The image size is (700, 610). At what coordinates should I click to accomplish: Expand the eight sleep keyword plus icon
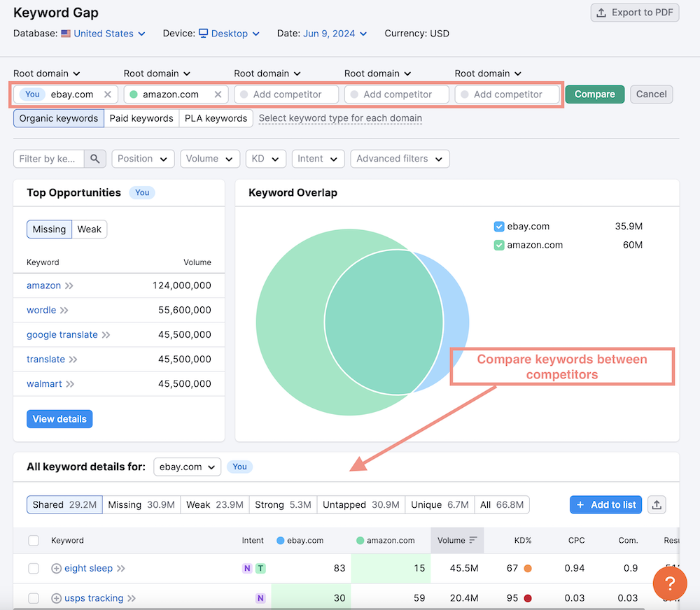[57, 569]
